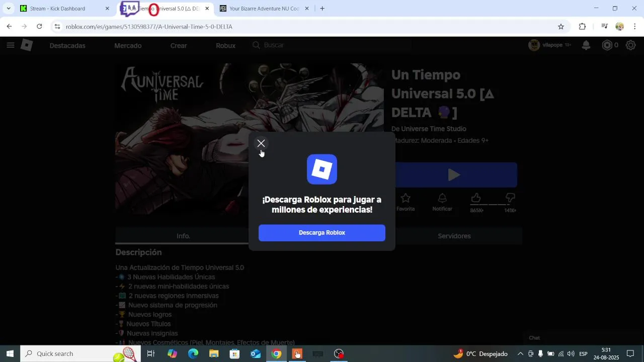This screenshot has height=362, width=644.
Task: Open Robux balance icon
Action: [x=607, y=45]
